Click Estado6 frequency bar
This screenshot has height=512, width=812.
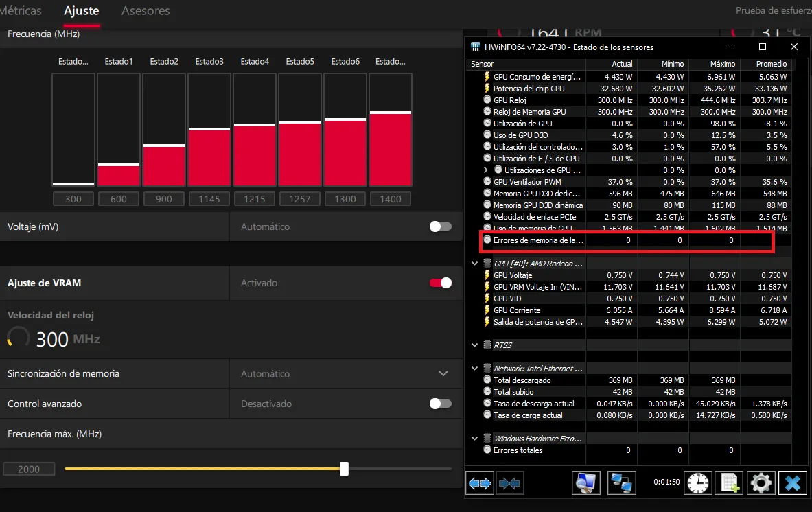pos(345,130)
